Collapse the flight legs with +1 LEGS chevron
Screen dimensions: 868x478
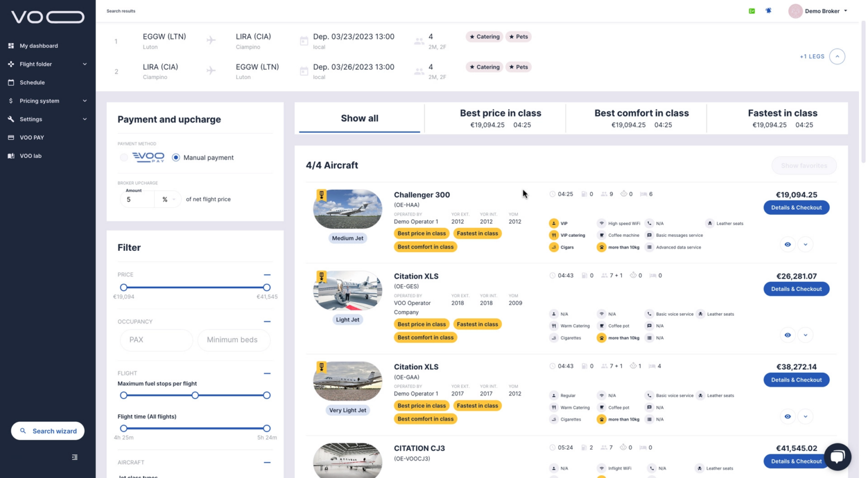(x=837, y=57)
